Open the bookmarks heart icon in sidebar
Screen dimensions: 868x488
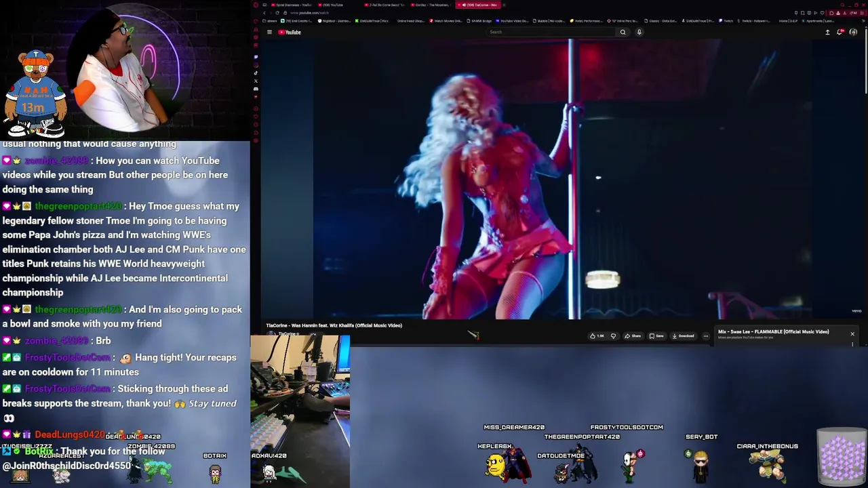point(256,117)
